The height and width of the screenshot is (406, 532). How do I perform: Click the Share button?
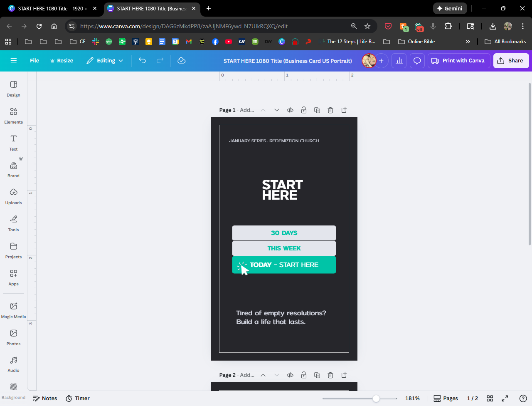(x=511, y=61)
